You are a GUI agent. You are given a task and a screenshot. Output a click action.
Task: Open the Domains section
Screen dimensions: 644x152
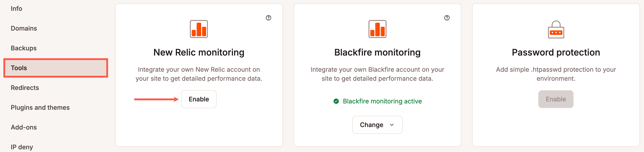(24, 28)
